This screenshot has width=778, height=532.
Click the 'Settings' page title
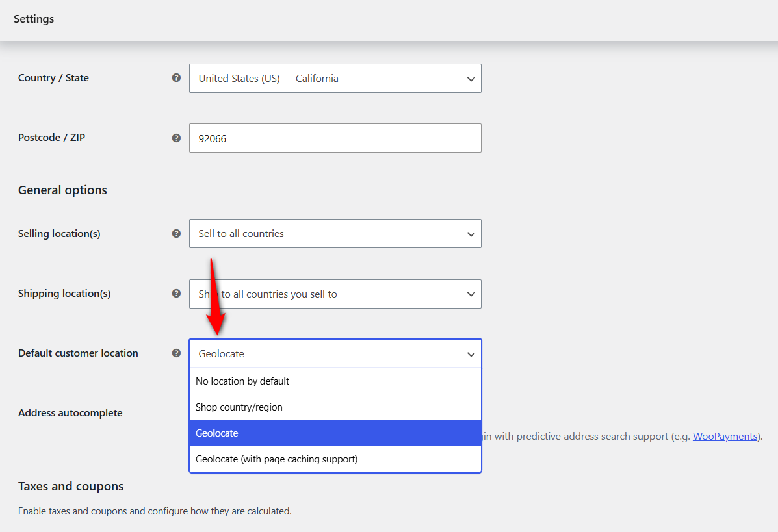[34, 19]
